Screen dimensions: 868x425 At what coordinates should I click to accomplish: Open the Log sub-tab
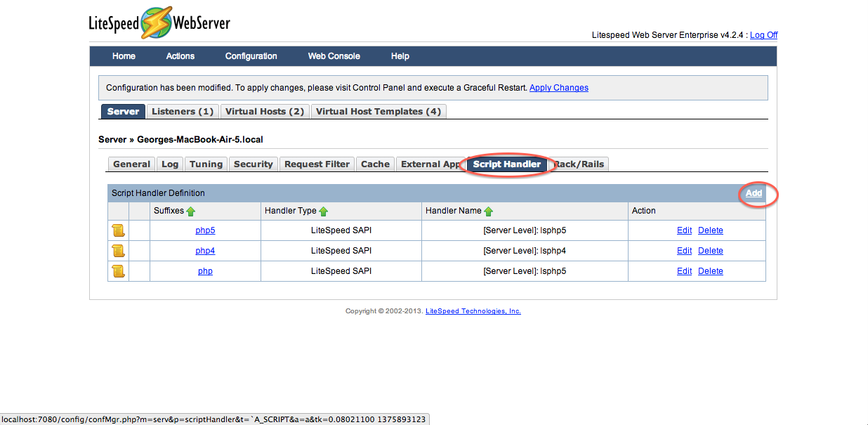click(170, 164)
